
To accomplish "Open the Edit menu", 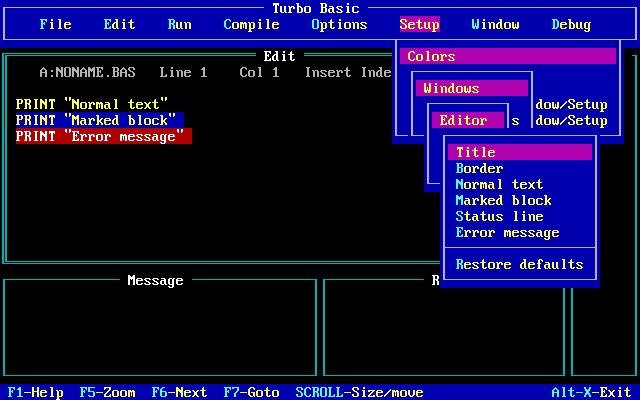I will point(119,24).
